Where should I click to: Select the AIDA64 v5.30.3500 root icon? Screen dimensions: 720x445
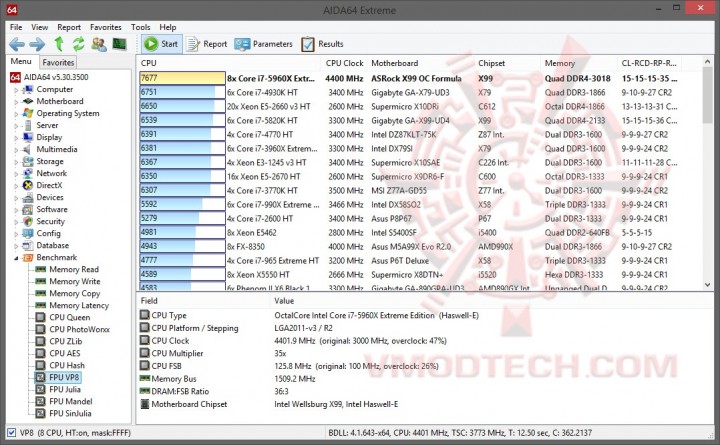(15, 77)
